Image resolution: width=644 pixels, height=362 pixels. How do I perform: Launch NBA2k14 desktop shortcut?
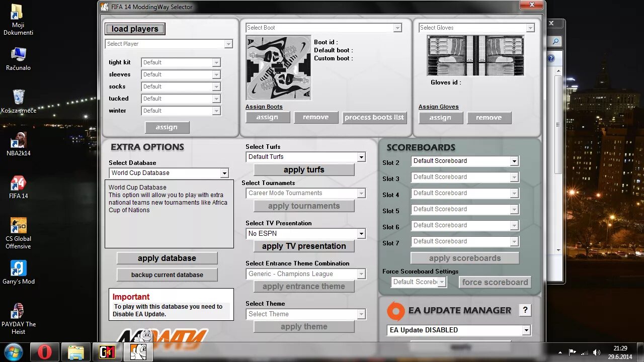point(18,144)
